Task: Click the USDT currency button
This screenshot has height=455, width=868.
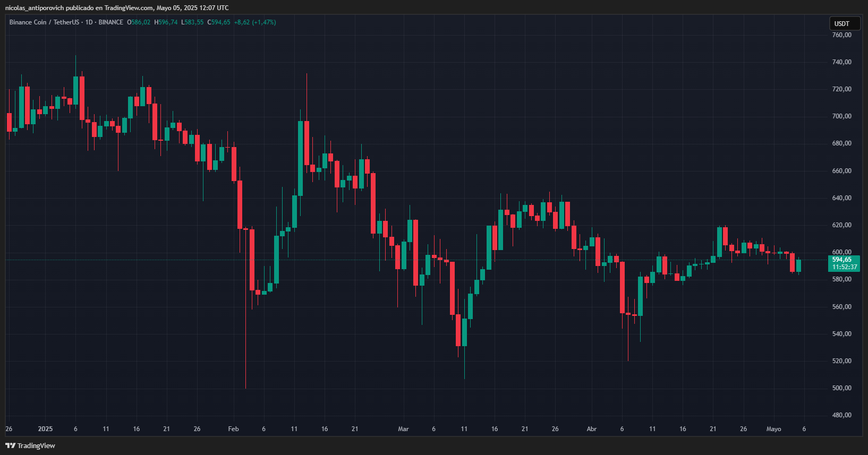Action: [845, 23]
